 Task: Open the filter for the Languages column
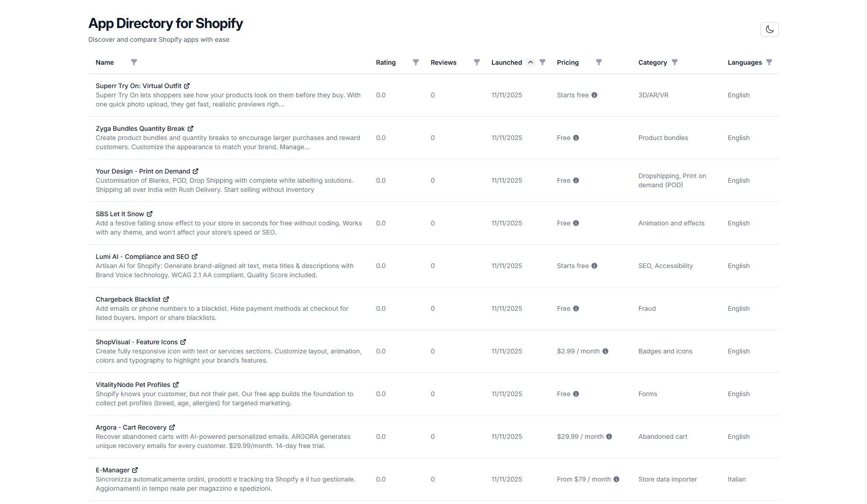(x=769, y=62)
